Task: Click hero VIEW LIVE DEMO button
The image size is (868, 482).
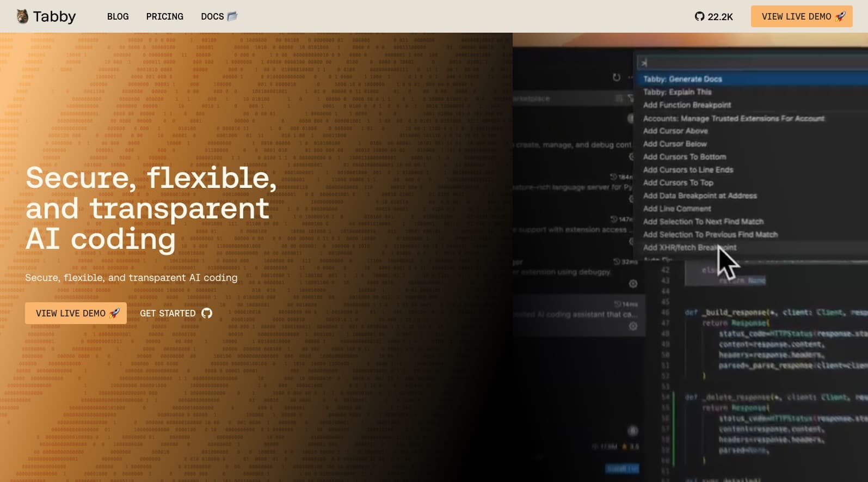Action: [76, 313]
